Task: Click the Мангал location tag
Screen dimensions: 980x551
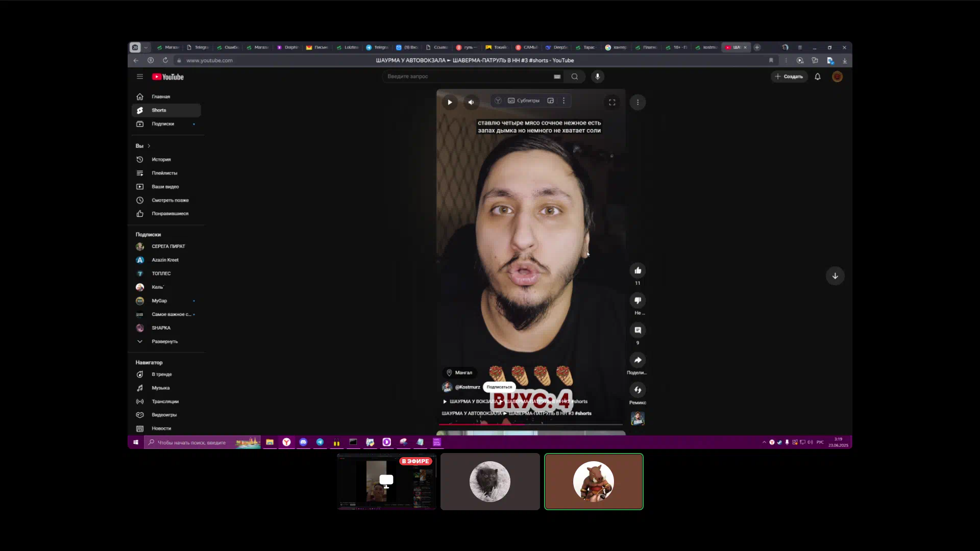Action: [459, 372]
